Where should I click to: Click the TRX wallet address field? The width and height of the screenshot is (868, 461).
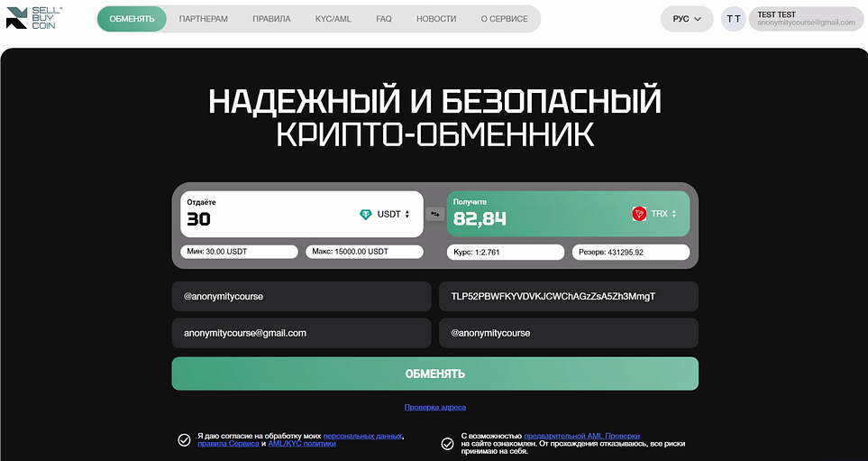click(569, 297)
